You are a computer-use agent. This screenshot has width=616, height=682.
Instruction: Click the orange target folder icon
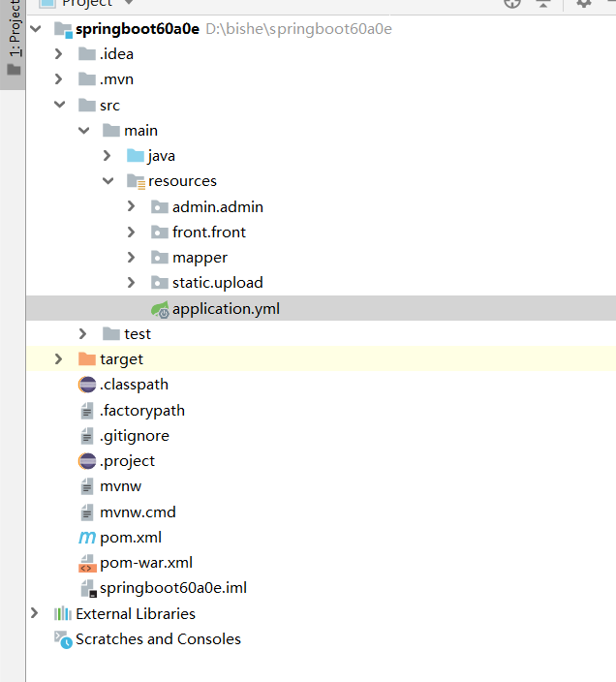click(x=87, y=359)
